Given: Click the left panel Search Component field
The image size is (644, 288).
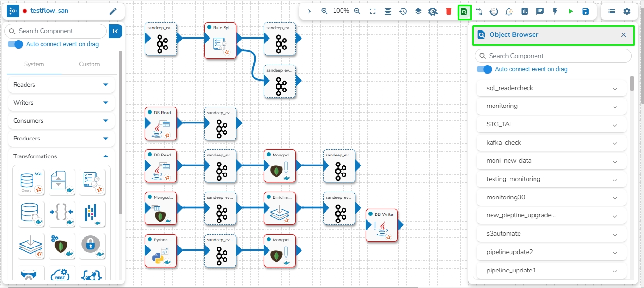Looking at the screenshot, I should pos(56,31).
